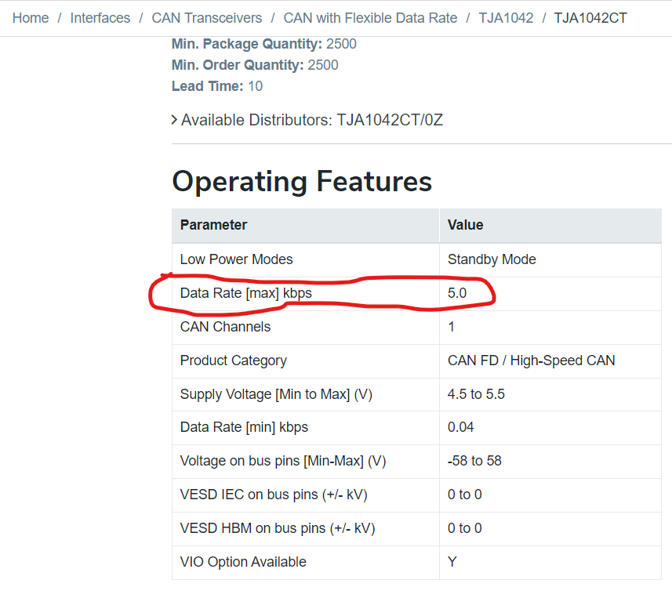Click the 5.0 data rate value
The height and width of the screenshot is (616, 672).
pos(457,293)
